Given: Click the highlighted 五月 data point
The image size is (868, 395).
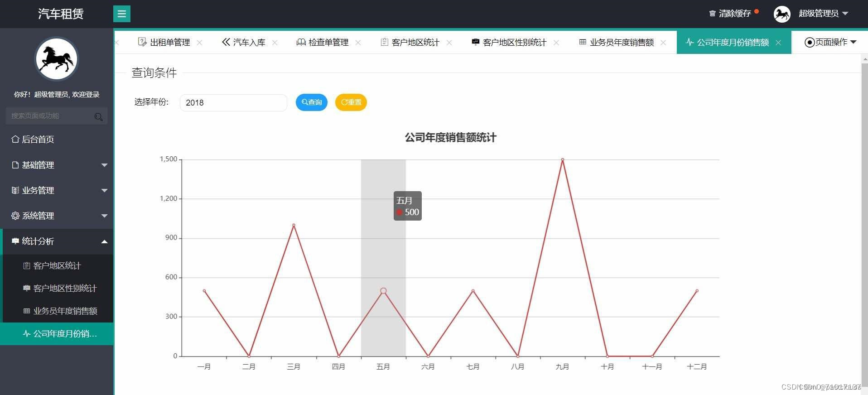Looking at the screenshot, I should point(383,291).
